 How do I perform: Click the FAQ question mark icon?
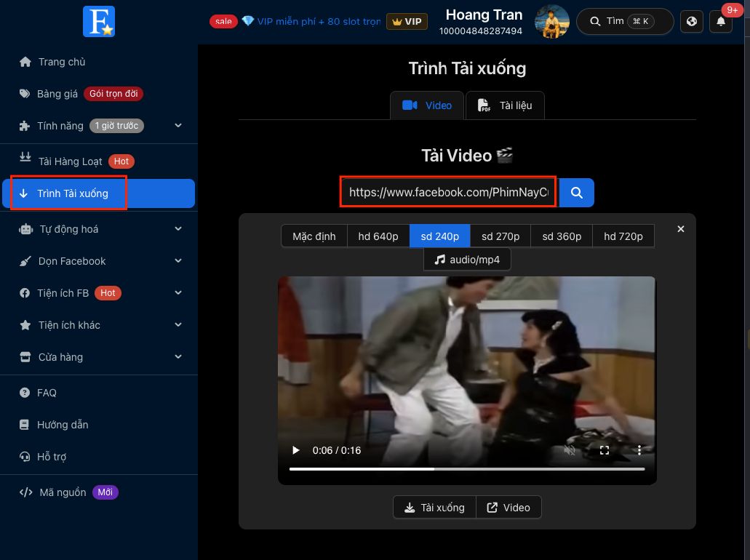[25, 393]
